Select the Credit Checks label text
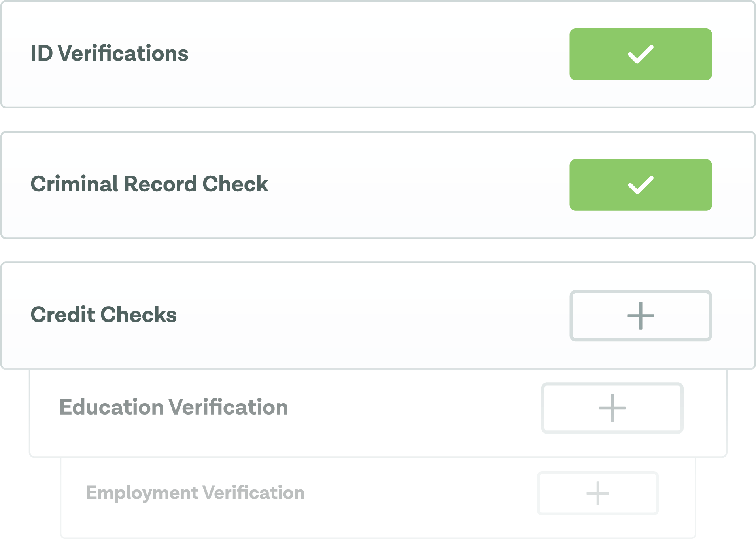The image size is (756, 559). point(104,315)
